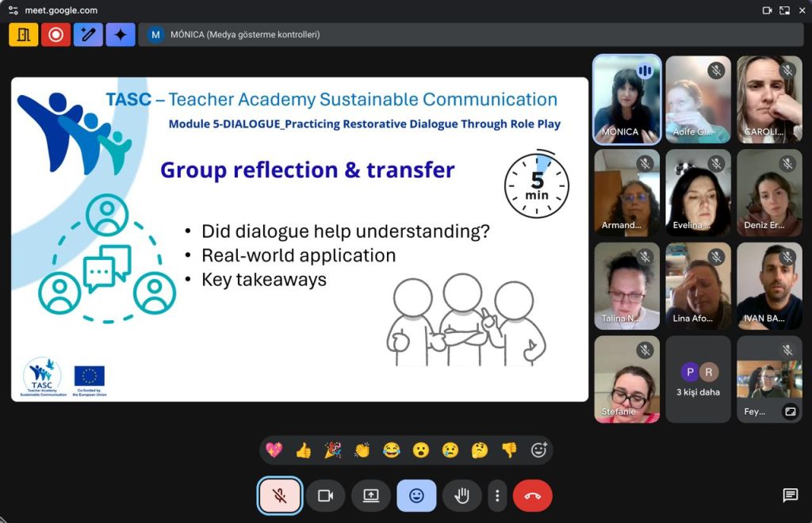Raise your hand
Viewport: 812px width, 523px height.
(x=462, y=496)
